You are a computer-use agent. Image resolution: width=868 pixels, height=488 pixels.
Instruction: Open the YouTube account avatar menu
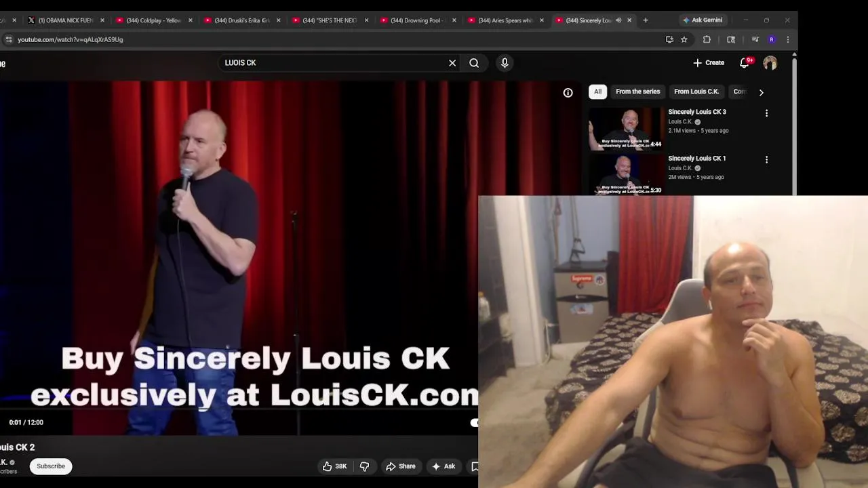770,63
